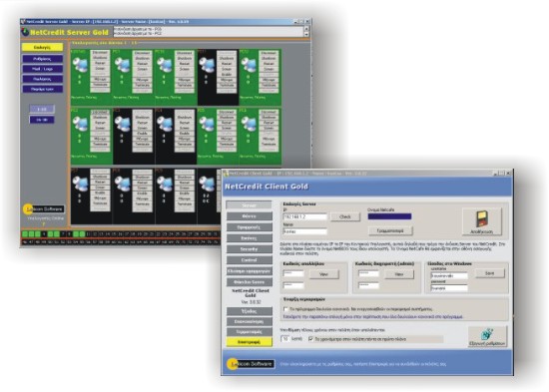
Task: Switch to the Control tab in client sidebar
Action: click(x=250, y=260)
